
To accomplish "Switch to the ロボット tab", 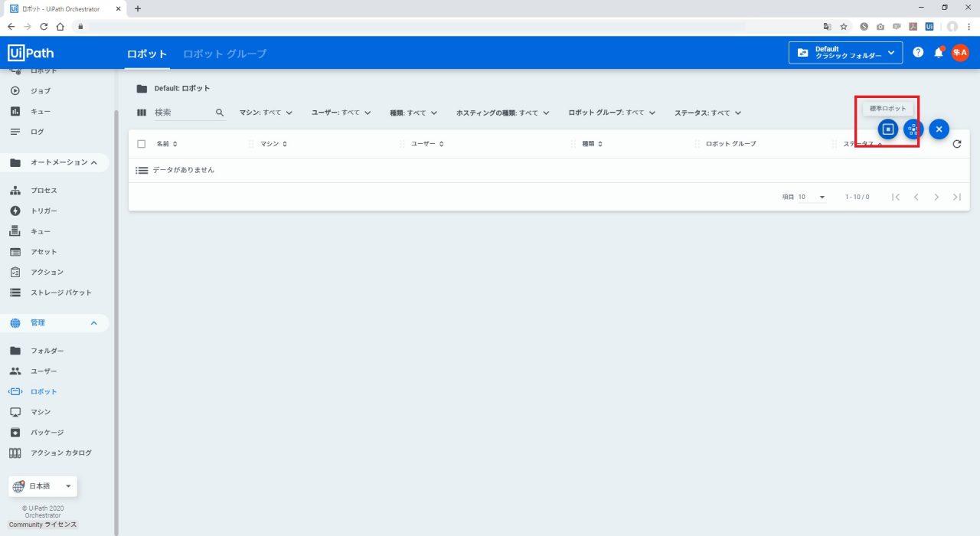I will tap(147, 54).
